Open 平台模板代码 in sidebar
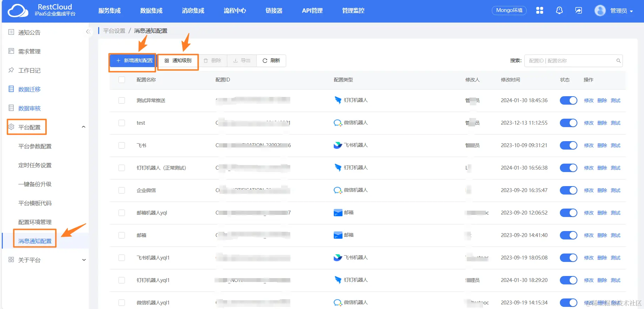644x309 pixels. click(35, 203)
